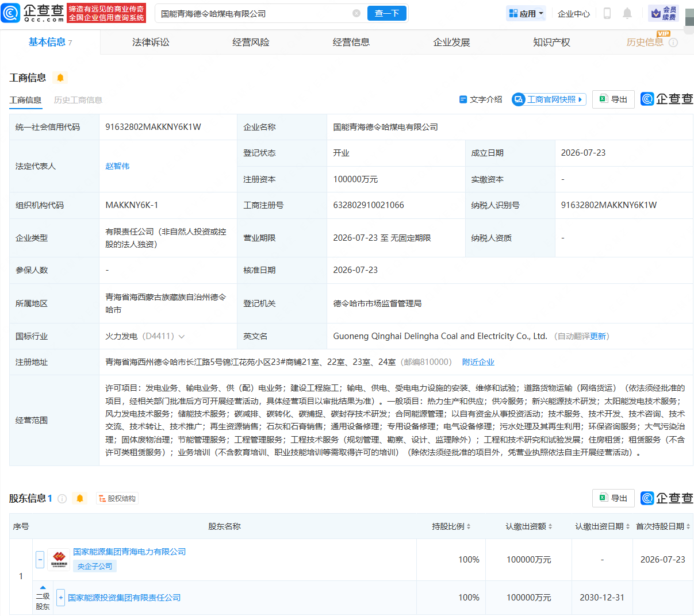
Task: Click the 组织机构代码 value MAKKNY6K-1
Action: pos(132,205)
